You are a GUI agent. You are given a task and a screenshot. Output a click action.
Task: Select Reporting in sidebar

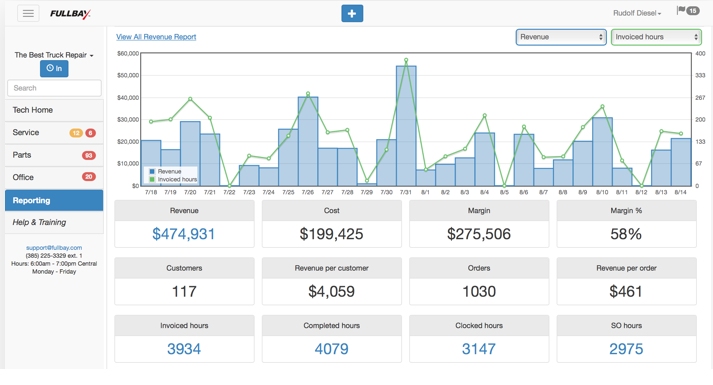point(54,200)
